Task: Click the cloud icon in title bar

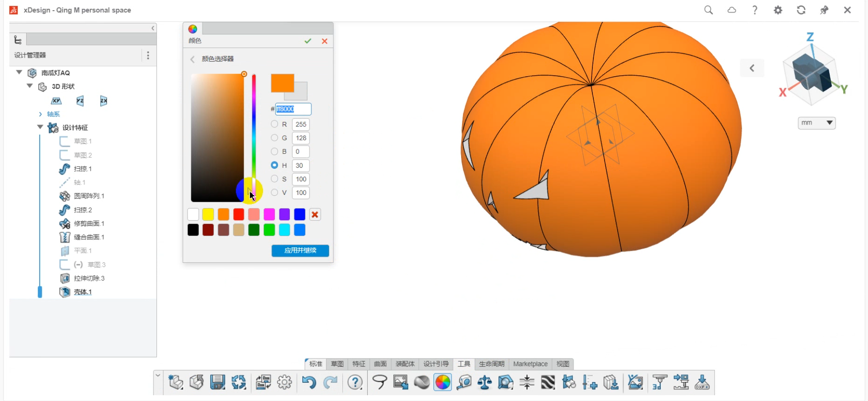Action: [732, 10]
